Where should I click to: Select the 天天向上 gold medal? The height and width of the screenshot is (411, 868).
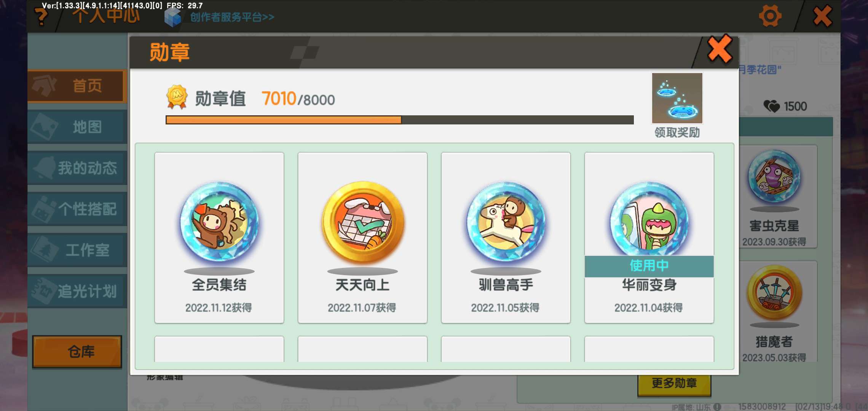[x=362, y=222]
